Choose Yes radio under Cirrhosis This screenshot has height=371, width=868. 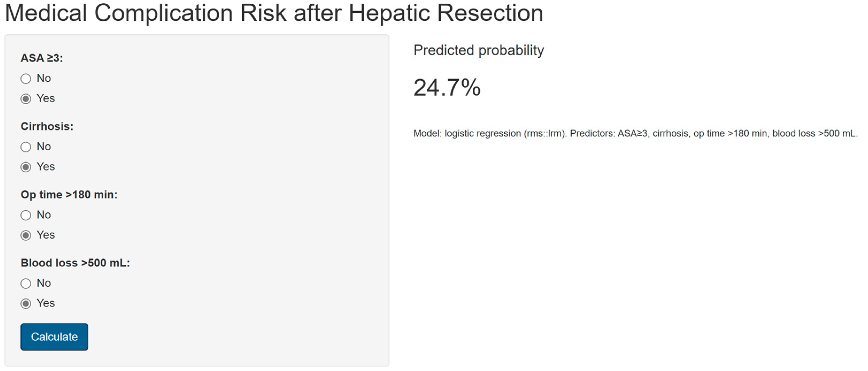point(26,167)
